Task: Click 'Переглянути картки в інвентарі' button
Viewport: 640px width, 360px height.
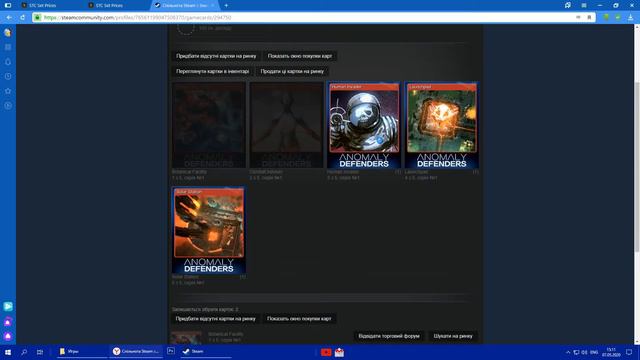Action: coord(213,71)
